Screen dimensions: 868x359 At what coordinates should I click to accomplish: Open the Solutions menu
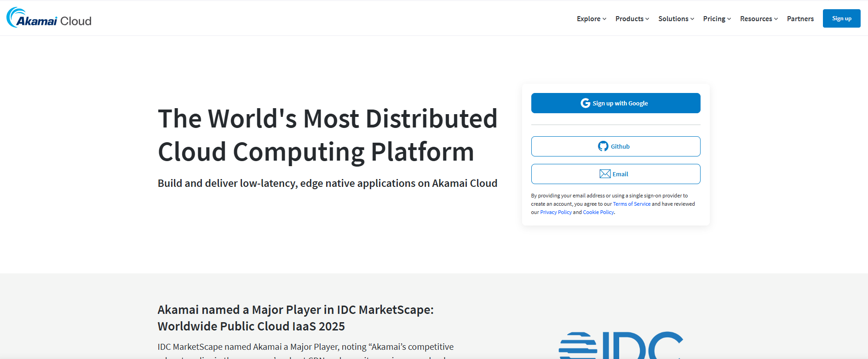pyautogui.click(x=676, y=19)
